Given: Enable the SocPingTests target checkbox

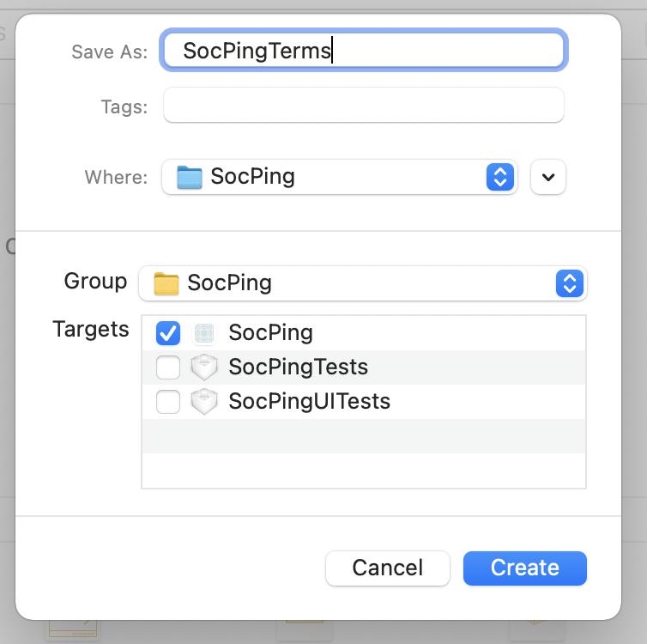Looking at the screenshot, I should (168, 368).
